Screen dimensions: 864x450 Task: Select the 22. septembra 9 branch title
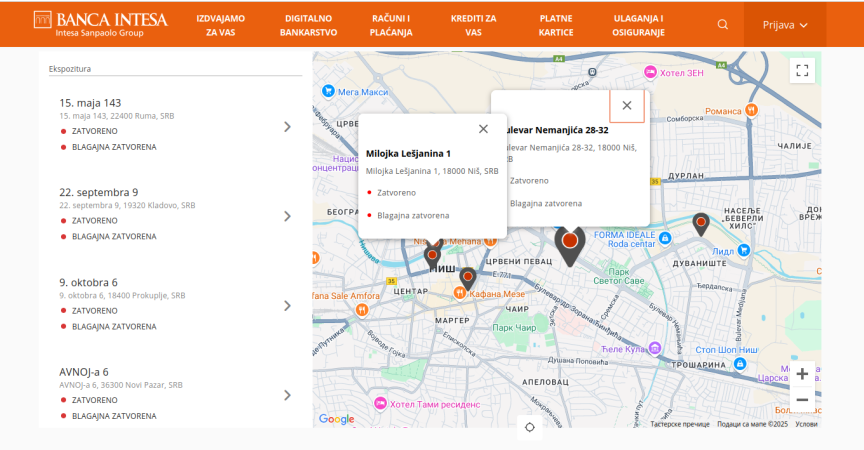(99, 192)
